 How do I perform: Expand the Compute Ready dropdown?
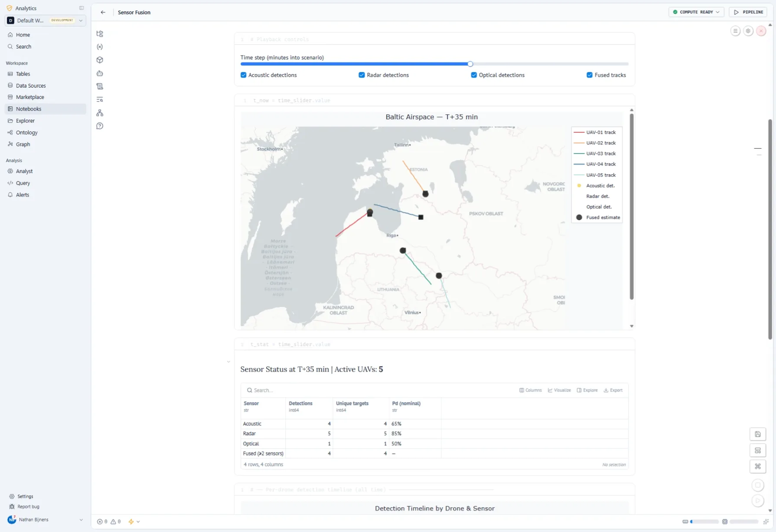(x=696, y=12)
